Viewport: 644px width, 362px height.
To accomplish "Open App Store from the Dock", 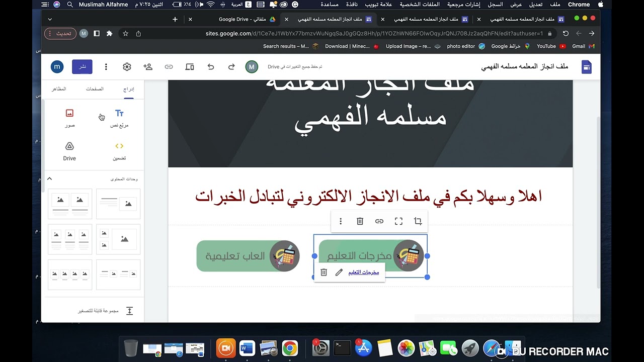I will [363, 348].
